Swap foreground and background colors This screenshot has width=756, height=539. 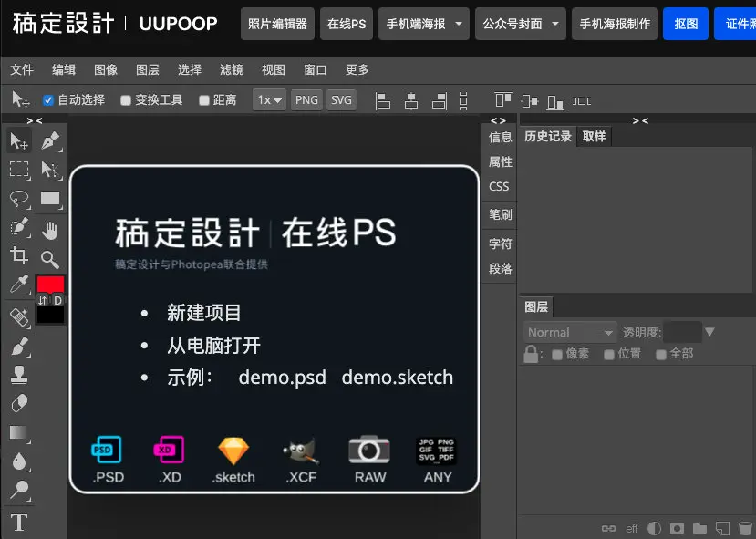[x=43, y=300]
